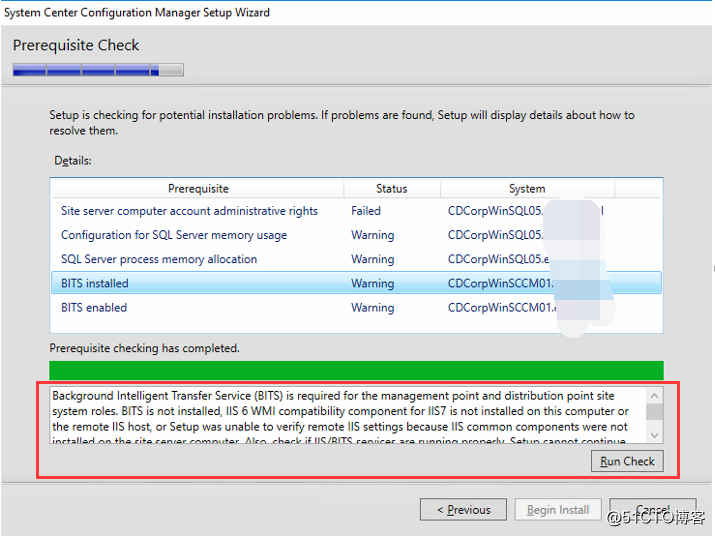Go back with the Previous button
715x536 pixels.
[463, 509]
